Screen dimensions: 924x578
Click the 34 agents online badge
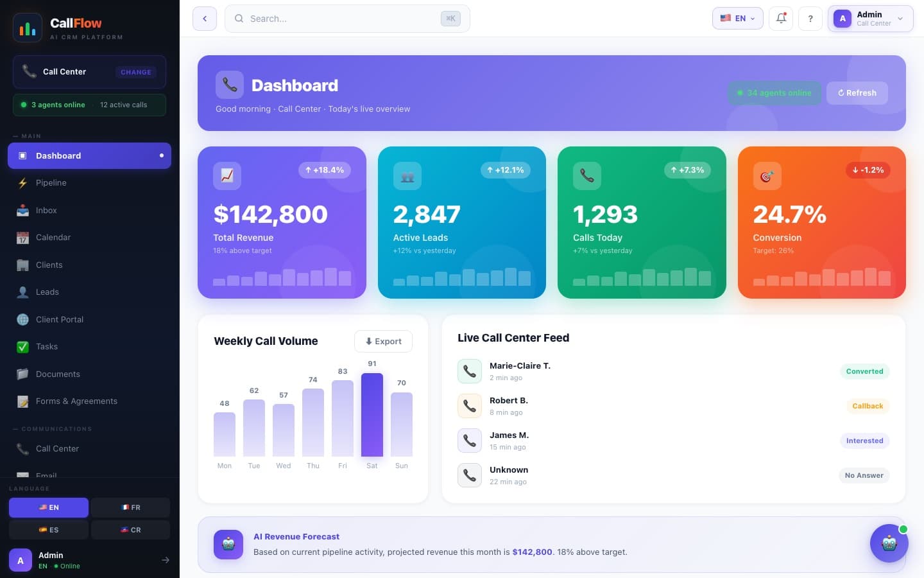pyautogui.click(x=774, y=93)
